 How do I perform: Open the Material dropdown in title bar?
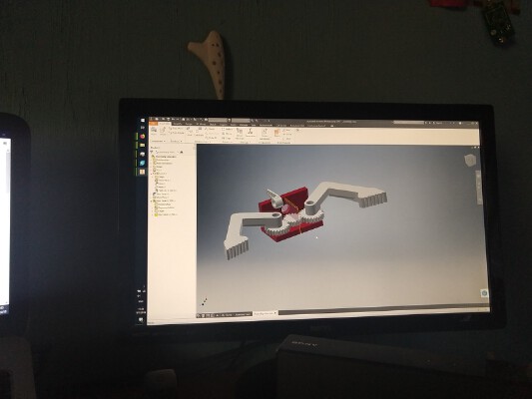coord(219,120)
